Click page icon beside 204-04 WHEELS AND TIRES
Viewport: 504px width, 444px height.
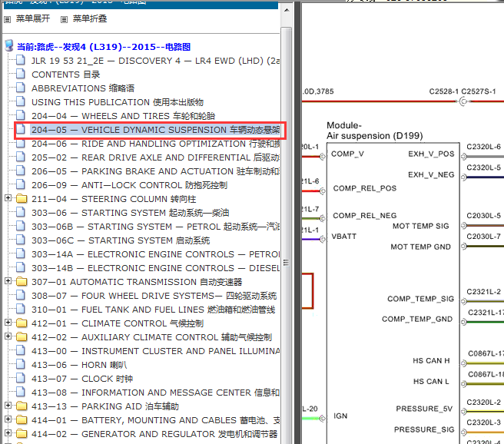tap(21, 115)
